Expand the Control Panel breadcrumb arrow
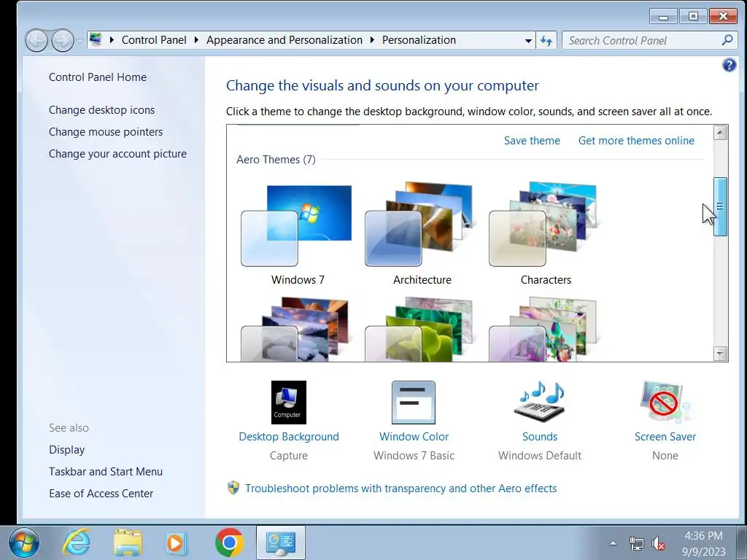 [196, 40]
